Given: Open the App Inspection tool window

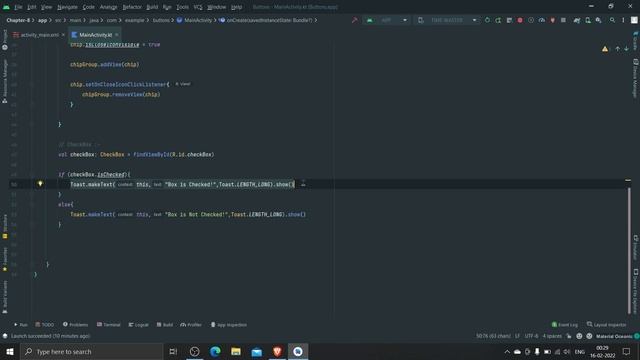Looking at the screenshot, I should (x=229, y=325).
